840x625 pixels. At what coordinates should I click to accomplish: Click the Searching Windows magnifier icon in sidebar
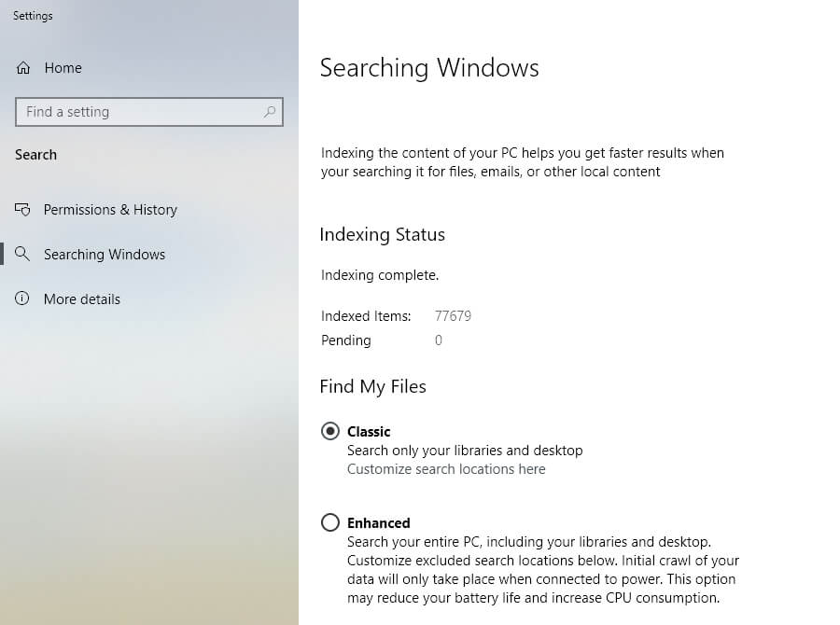(22, 254)
